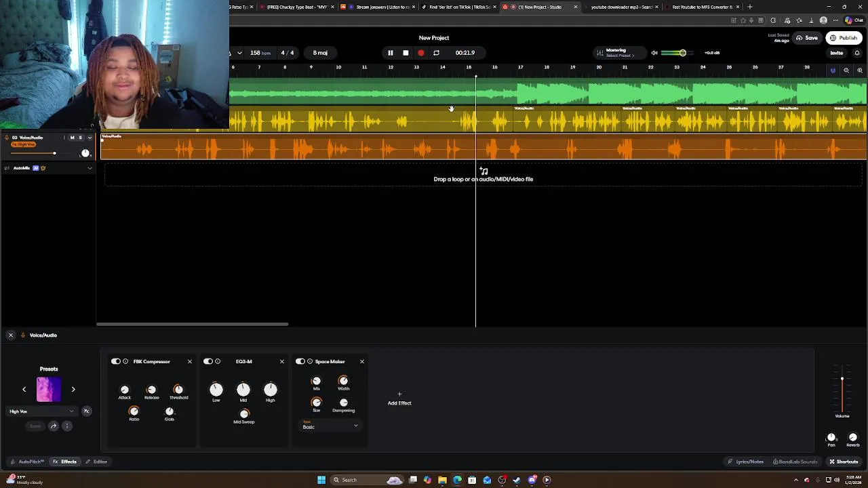Expand the 03 Voice/Audio track options chevron
This screenshot has width=868, height=488.
pos(90,138)
